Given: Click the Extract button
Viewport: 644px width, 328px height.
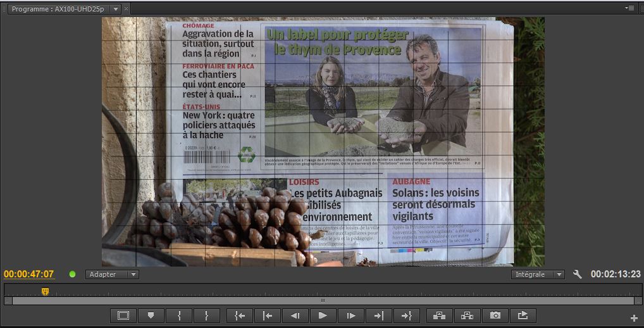Looking at the screenshot, I should [468, 316].
